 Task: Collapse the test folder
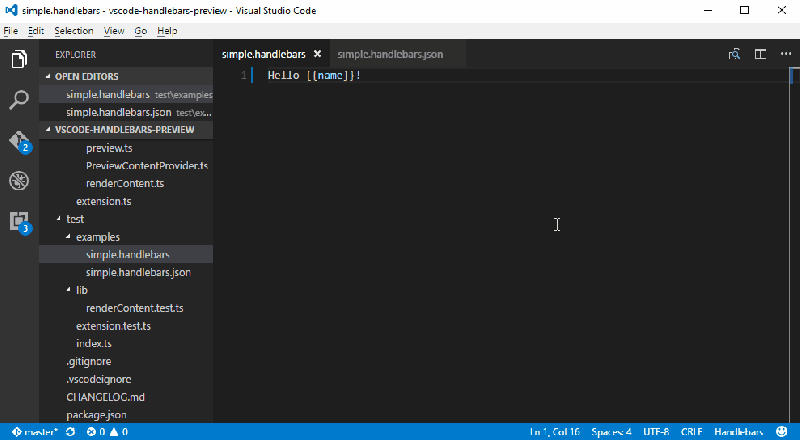click(x=59, y=218)
